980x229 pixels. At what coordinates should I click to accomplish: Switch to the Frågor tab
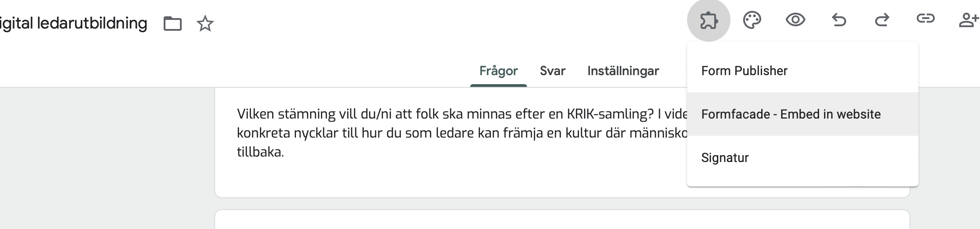[x=498, y=71]
